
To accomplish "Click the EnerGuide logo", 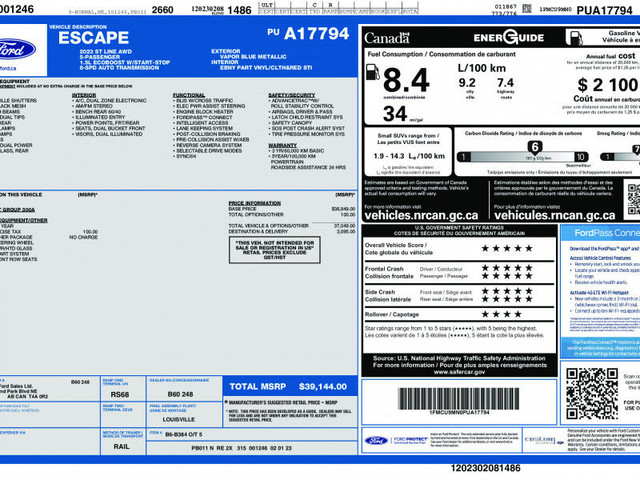I will click(x=509, y=38).
